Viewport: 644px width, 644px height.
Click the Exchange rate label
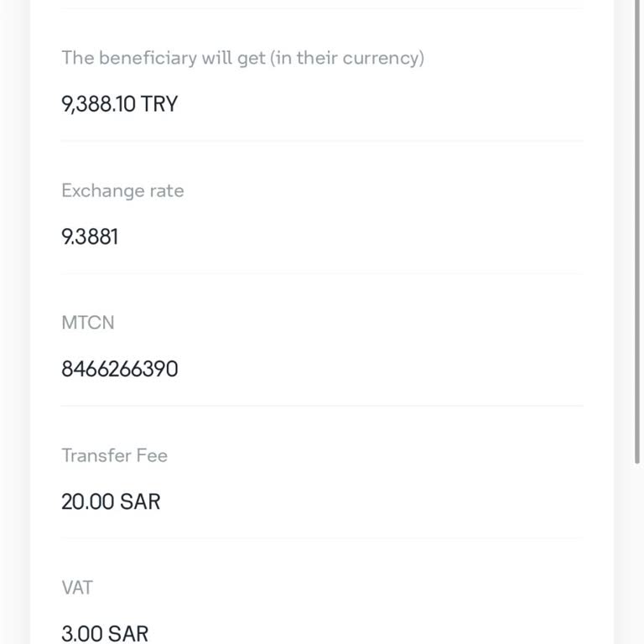[122, 190]
